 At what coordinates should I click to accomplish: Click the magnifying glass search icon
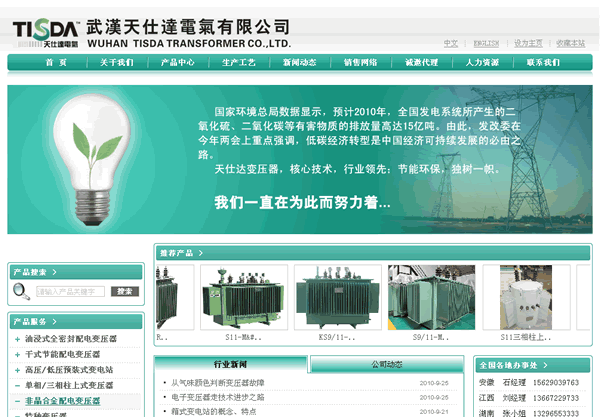(x=21, y=291)
